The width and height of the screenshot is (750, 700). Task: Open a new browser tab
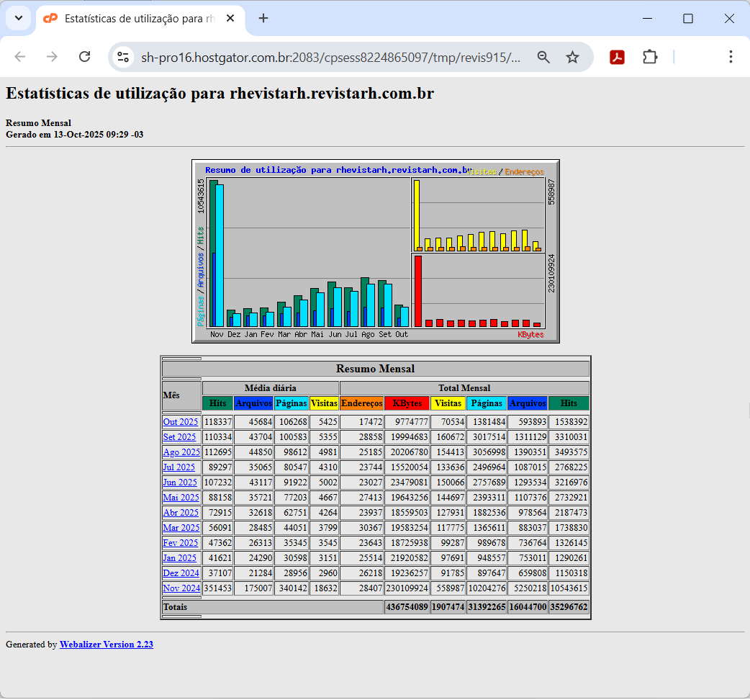click(263, 18)
